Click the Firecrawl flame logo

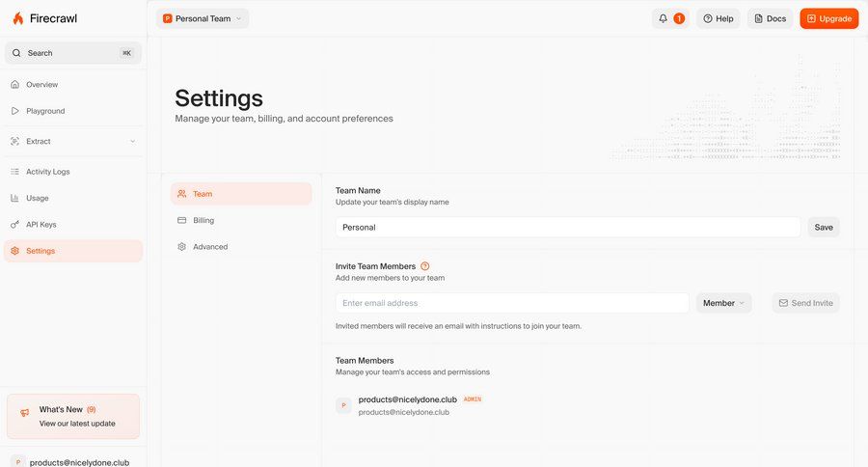click(x=17, y=18)
